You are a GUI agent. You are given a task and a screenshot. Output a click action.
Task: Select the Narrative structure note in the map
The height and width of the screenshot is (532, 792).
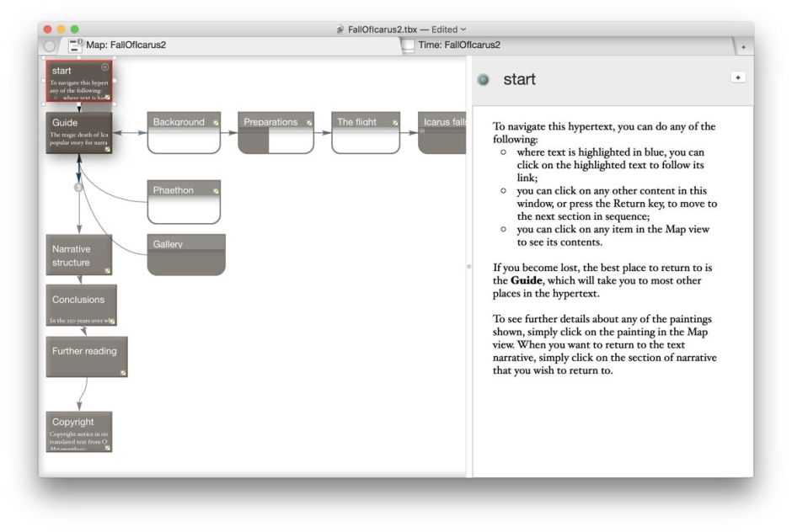click(x=78, y=254)
